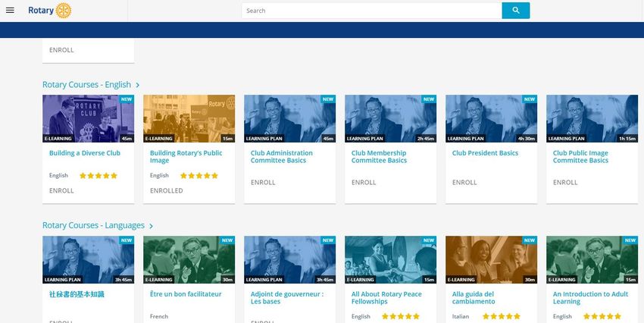Click the NEW badge on Building a Diverse Club
This screenshot has height=323, width=644.
coord(127,99)
